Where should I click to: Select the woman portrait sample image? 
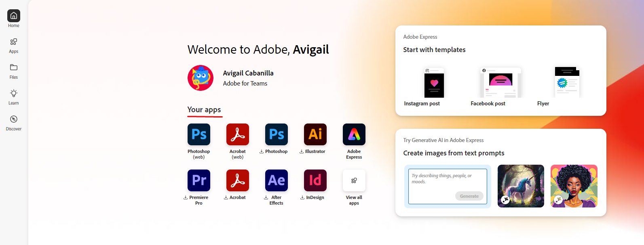tap(574, 186)
